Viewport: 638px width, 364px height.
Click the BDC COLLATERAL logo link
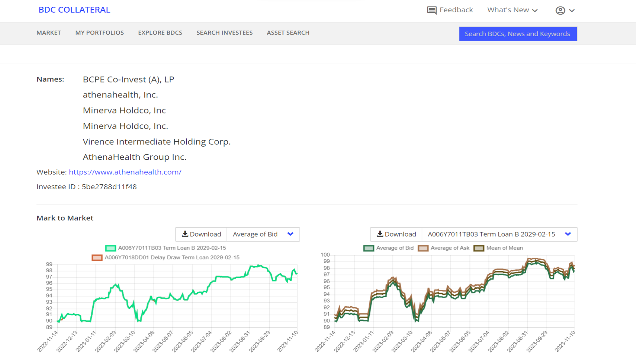(74, 10)
